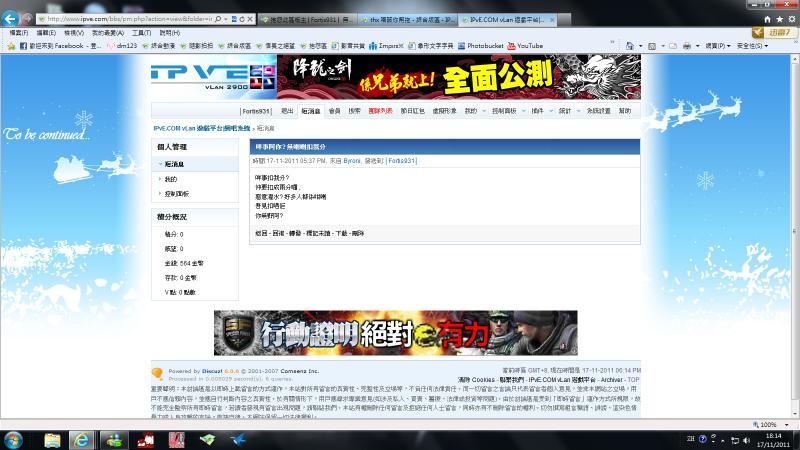Click the command bar feeds icon
This screenshot has width=800, height=450.
[x=652, y=46]
